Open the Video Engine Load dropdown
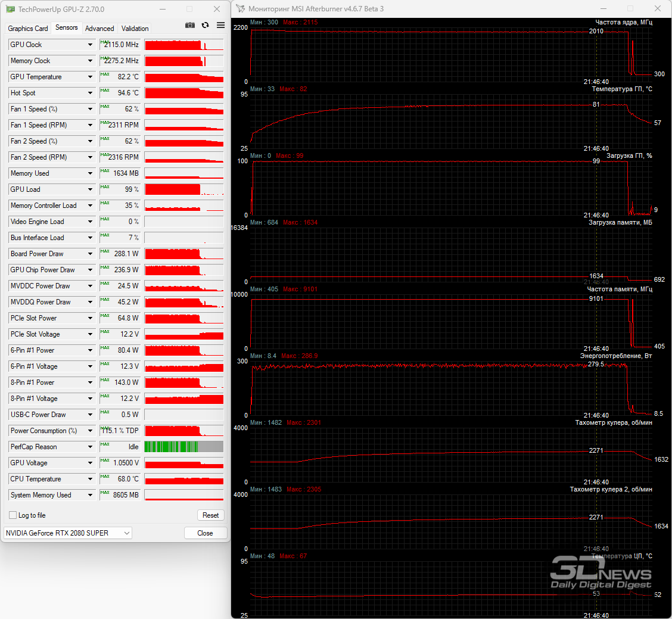 tap(90, 222)
